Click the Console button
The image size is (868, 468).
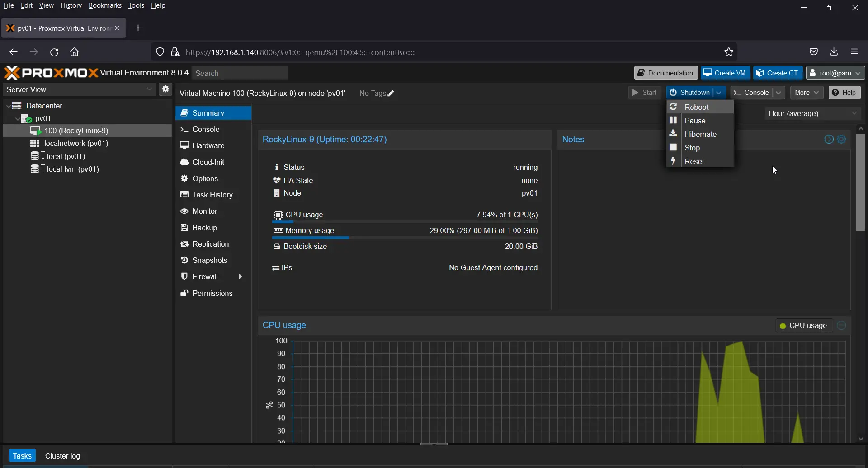pos(752,93)
